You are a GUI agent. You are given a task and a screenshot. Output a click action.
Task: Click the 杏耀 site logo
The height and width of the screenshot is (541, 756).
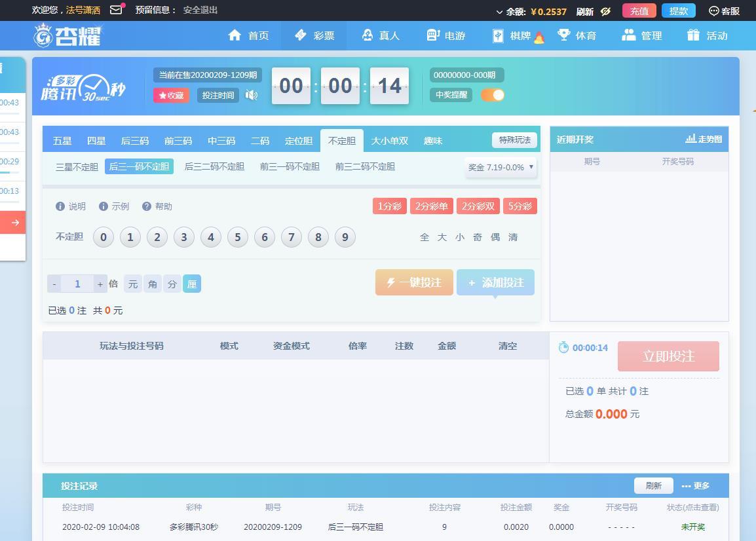[67, 35]
